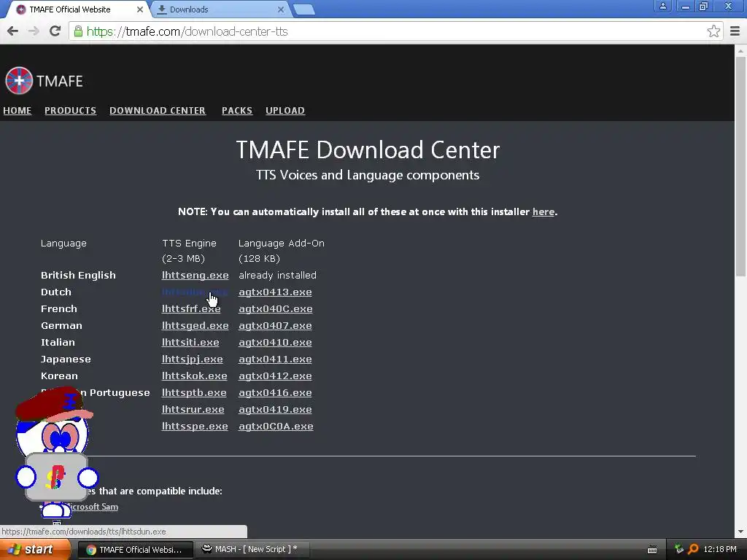The width and height of the screenshot is (747, 560).
Task: Download lhttsiti.exe Italian engine
Action: tap(190, 343)
